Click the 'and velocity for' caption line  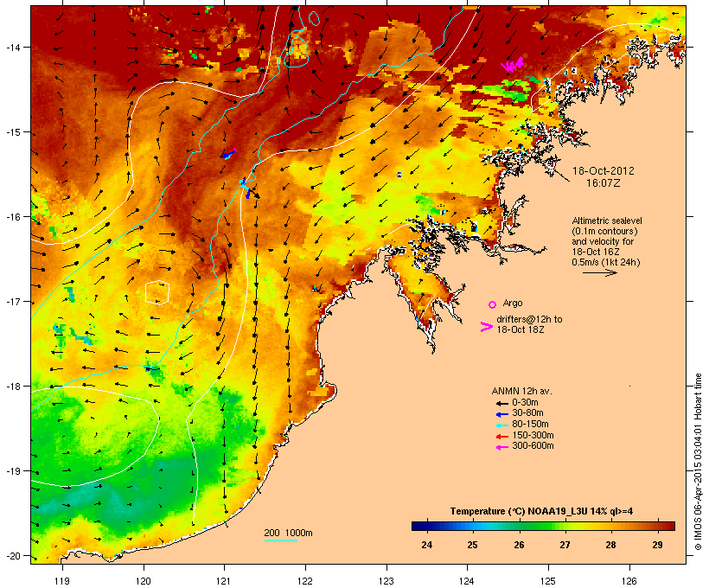coord(603,241)
